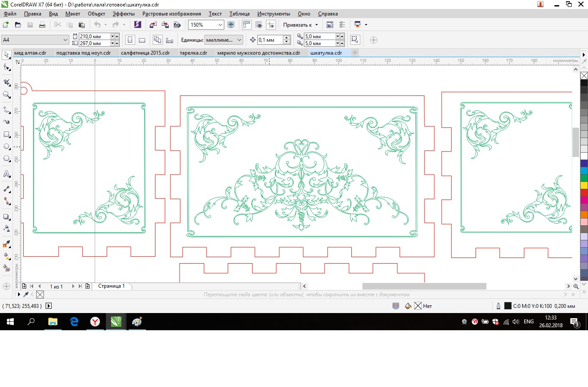Pick the red swatch in palette
588x387 pixels.
pyautogui.click(x=584, y=193)
